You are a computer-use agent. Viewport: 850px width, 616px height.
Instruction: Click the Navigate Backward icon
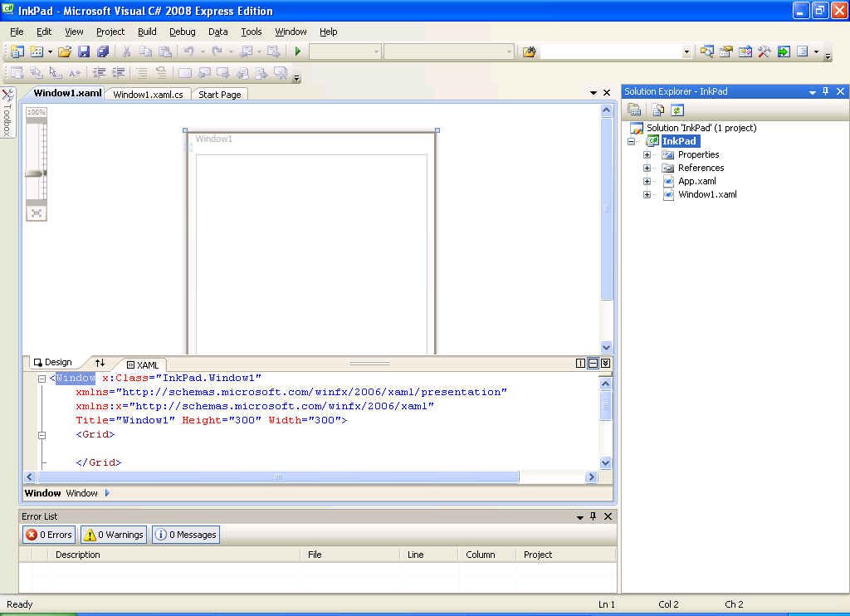pos(246,51)
